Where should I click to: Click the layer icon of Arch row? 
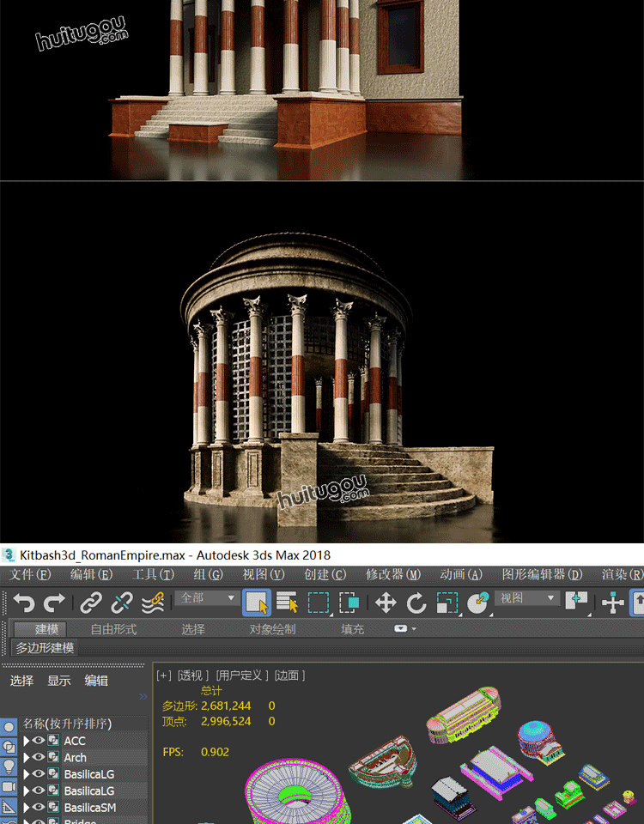click(53, 757)
